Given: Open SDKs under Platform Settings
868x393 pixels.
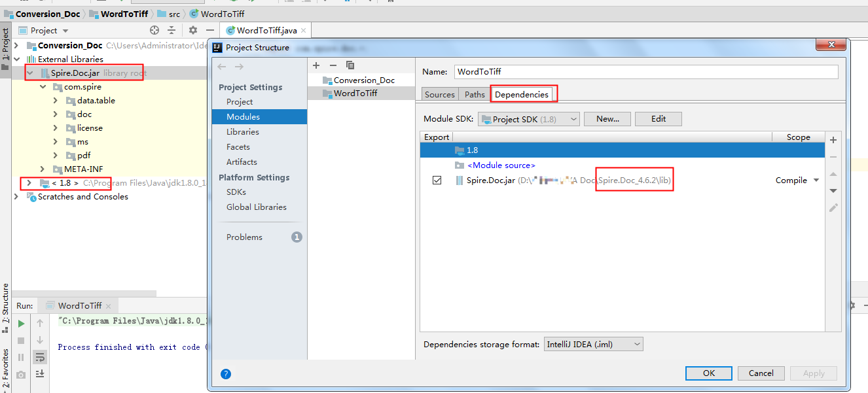Looking at the screenshot, I should click(236, 192).
